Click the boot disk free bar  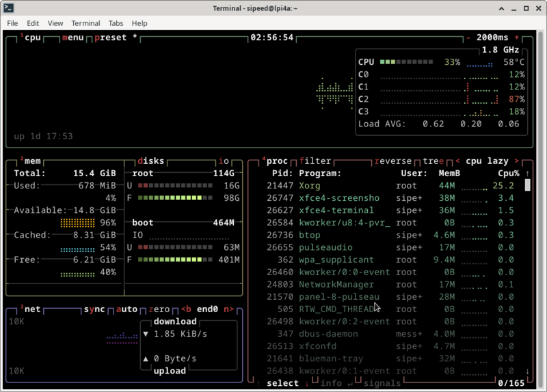(x=175, y=260)
